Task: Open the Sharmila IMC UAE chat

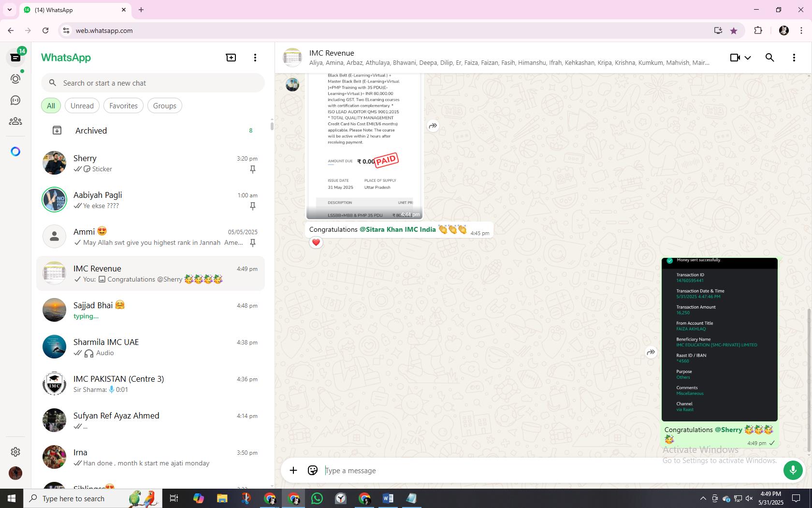Action: pyautogui.click(x=151, y=347)
